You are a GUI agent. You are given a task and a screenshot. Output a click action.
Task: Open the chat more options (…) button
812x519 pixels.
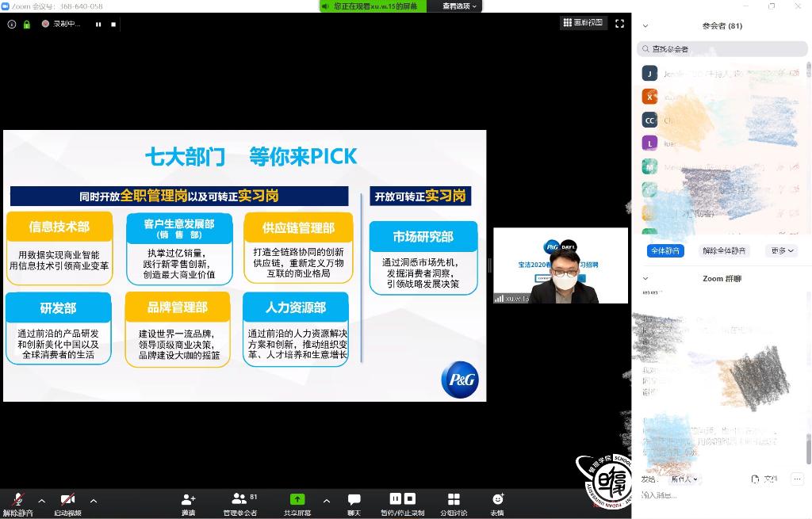click(x=796, y=479)
